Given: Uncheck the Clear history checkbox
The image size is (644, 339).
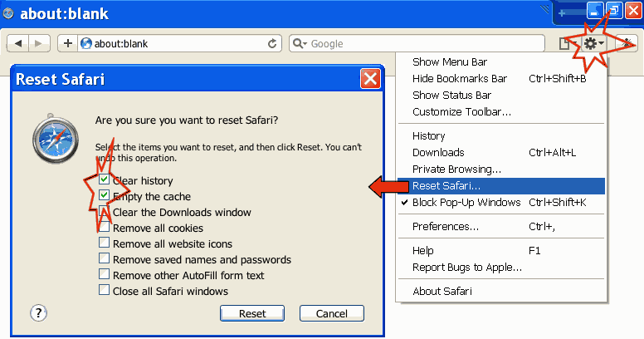Looking at the screenshot, I should tap(104, 180).
